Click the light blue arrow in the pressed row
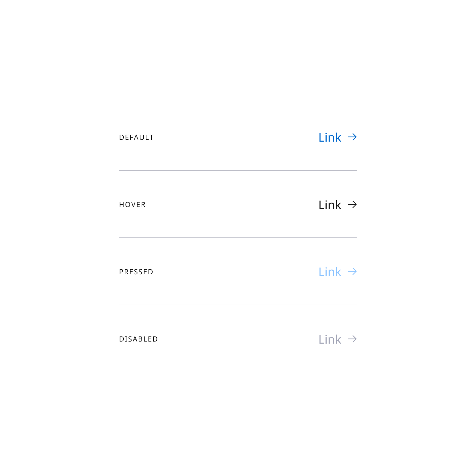The height and width of the screenshot is (476, 476). pos(352,272)
